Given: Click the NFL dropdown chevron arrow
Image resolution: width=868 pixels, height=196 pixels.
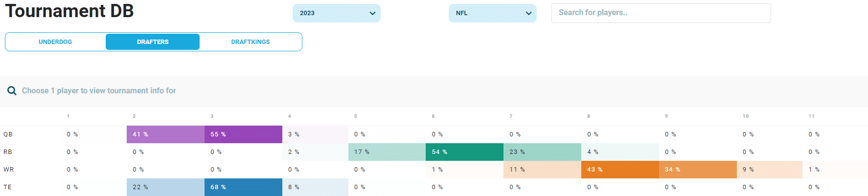Looking at the screenshot, I should click(x=528, y=13).
